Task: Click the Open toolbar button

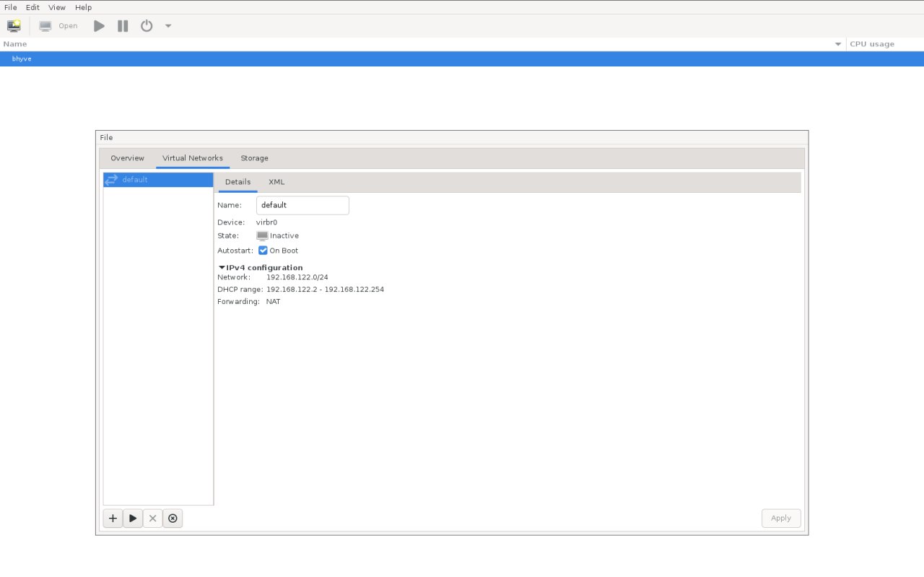Action: [59, 26]
